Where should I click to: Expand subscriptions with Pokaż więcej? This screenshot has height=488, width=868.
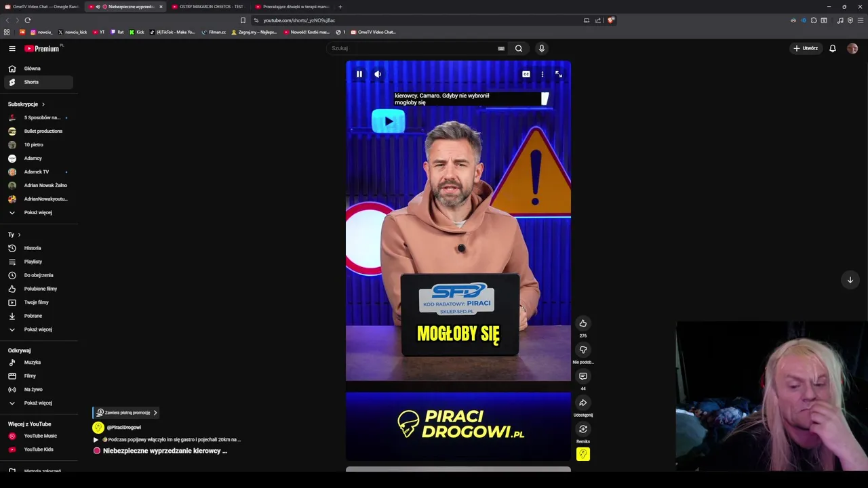click(39, 213)
